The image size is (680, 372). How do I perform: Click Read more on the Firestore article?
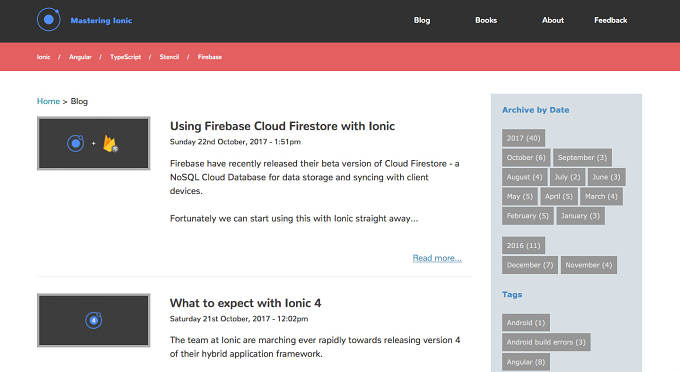point(437,258)
